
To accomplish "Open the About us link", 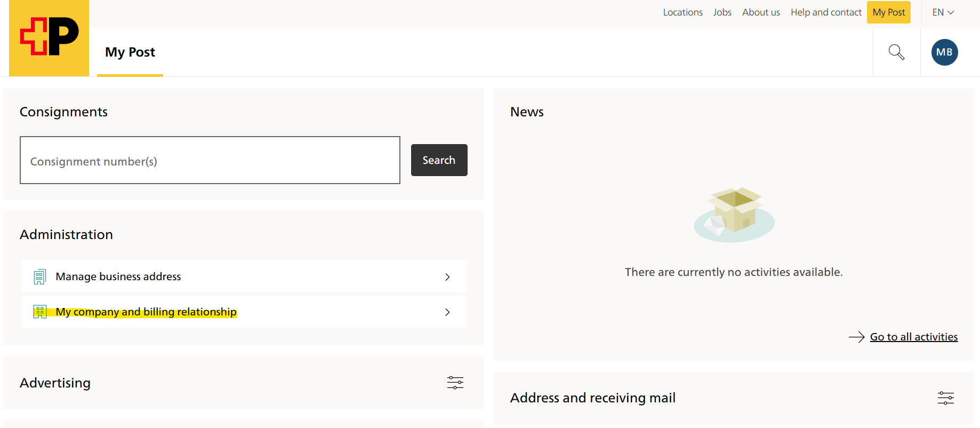I will pyautogui.click(x=761, y=12).
